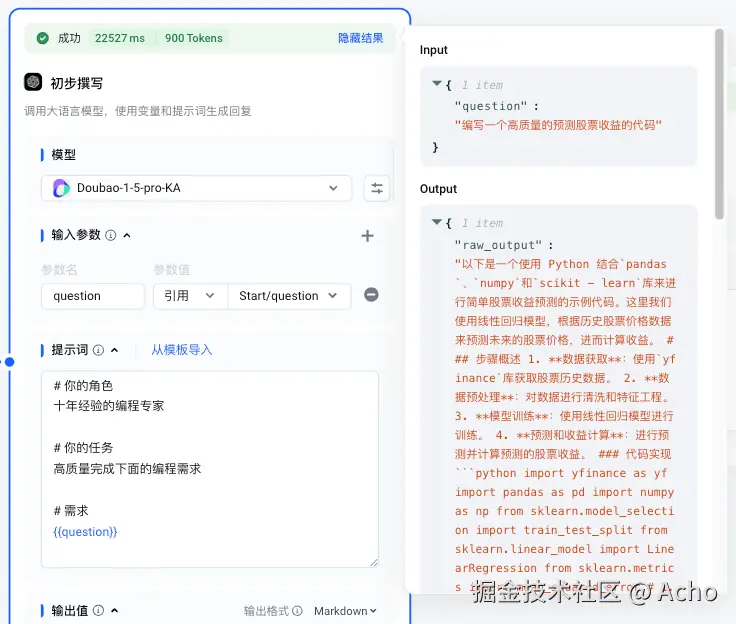Open Doubao-1-5-pro-KA model dropdown
Image resolution: width=736 pixels, height=624 pixels.
coord(196,188)
